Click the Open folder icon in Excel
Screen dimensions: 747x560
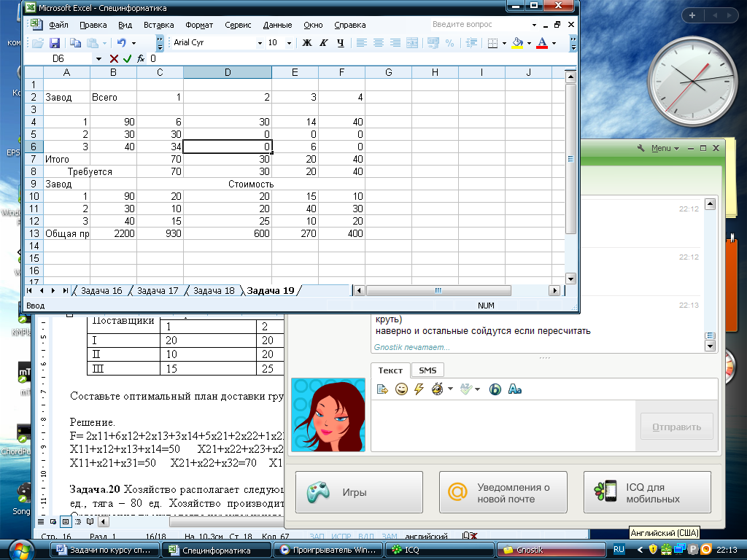point(38,43)
